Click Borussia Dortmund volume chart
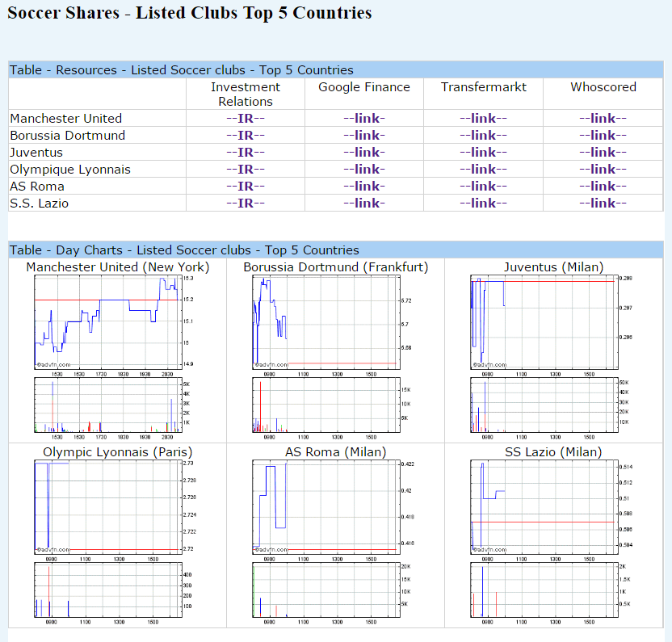This screenshot has height=642, width=672. click(x=326, y=405)
